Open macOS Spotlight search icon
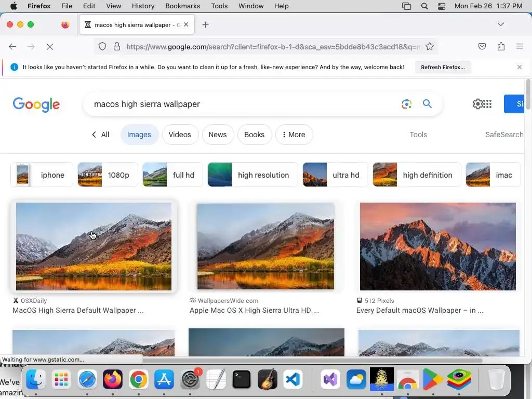This screenshot has height=399, width=532. (424, 6)
